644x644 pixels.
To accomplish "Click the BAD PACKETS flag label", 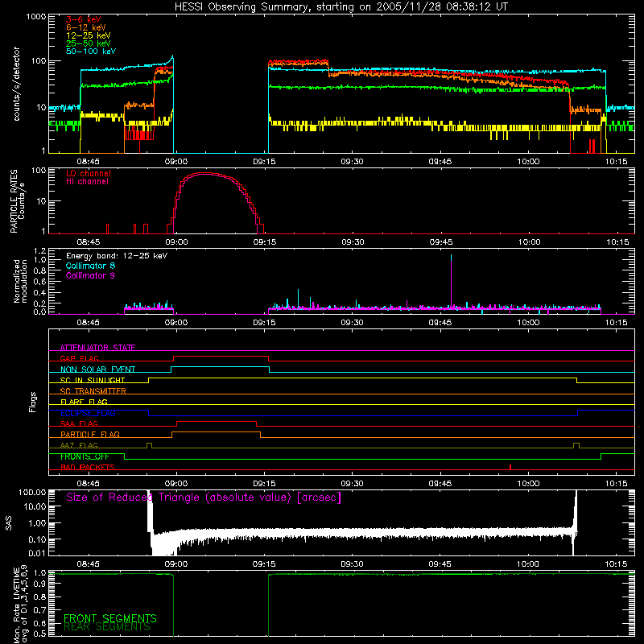I will pos(88,467).
